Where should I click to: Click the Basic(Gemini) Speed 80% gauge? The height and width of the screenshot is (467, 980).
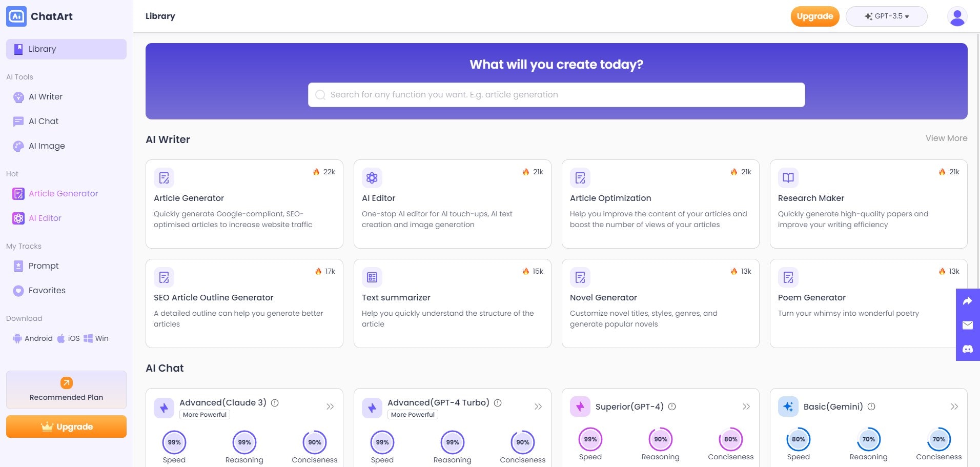tap(799, 439)
